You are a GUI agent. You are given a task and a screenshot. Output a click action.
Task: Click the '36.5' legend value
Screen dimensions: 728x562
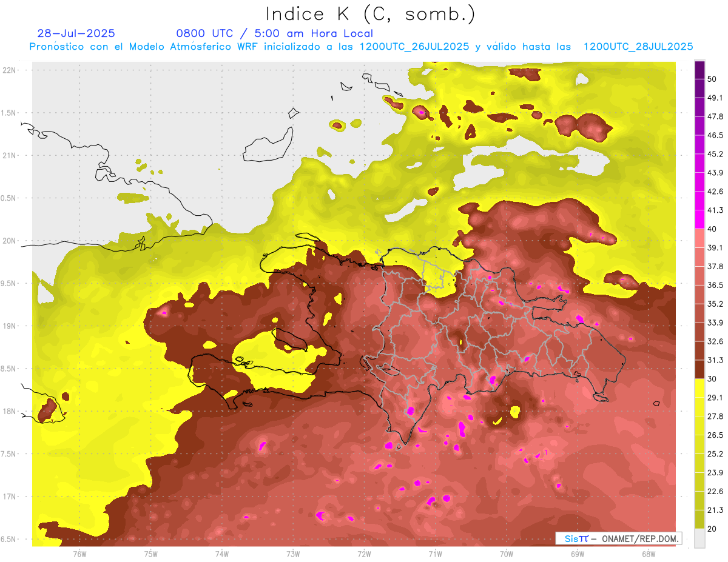(x=715, y=285)
